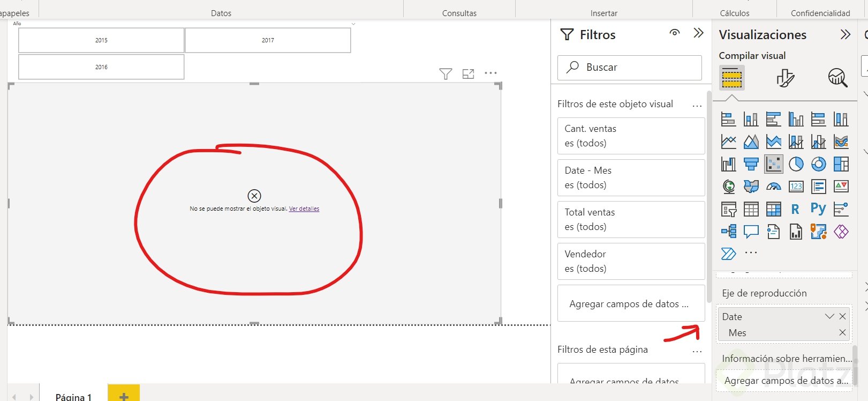Open options for Filtros de este objeto visual

(697, 106)
